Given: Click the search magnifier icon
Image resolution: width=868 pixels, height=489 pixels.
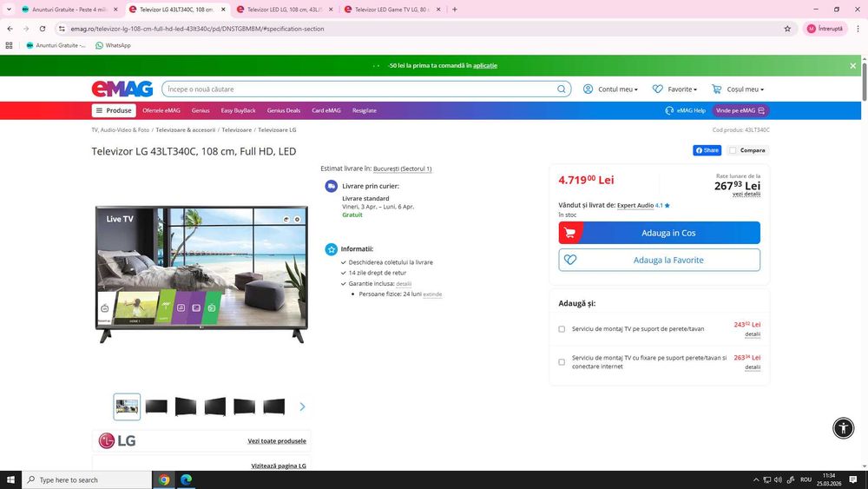Looking at the screenshot, I should pyautogui.click(x=562, y=89).
